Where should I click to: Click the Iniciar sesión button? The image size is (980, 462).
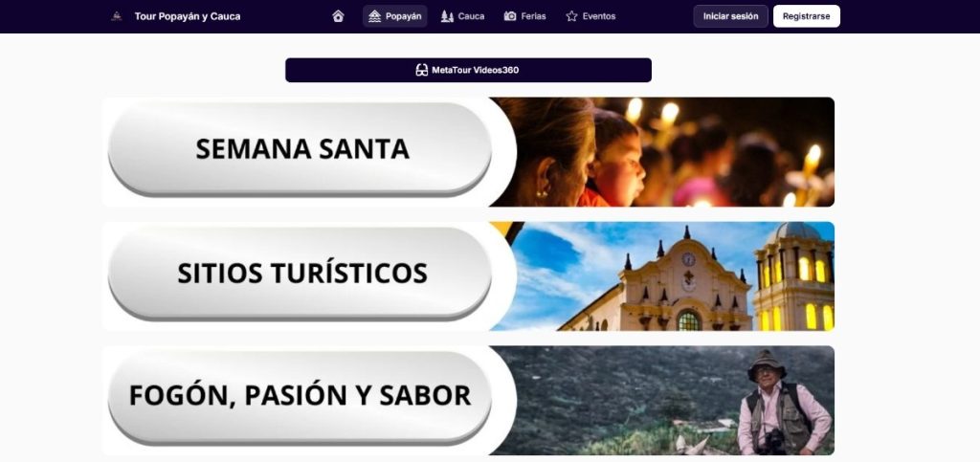point(730,16)
